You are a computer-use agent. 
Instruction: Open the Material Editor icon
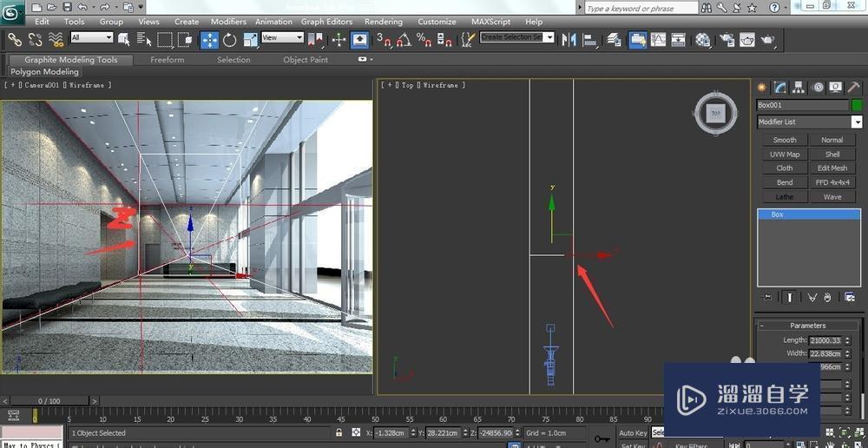[703, 39]
